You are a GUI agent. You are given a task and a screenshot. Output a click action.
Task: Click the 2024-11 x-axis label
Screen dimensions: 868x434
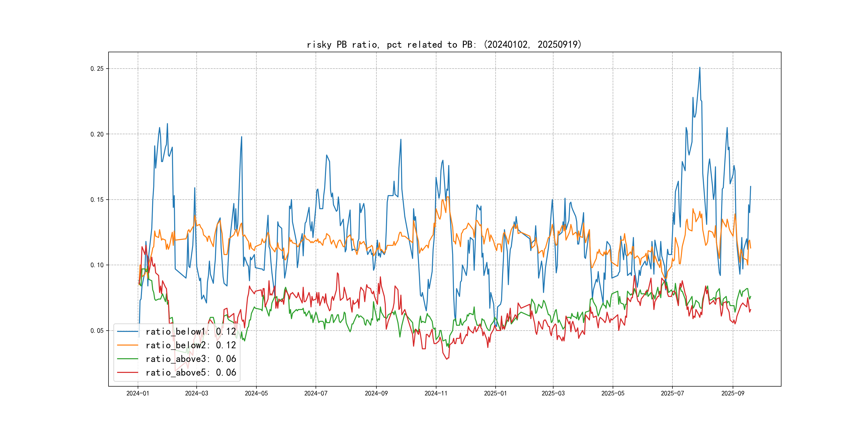click(x=436, y=394)
